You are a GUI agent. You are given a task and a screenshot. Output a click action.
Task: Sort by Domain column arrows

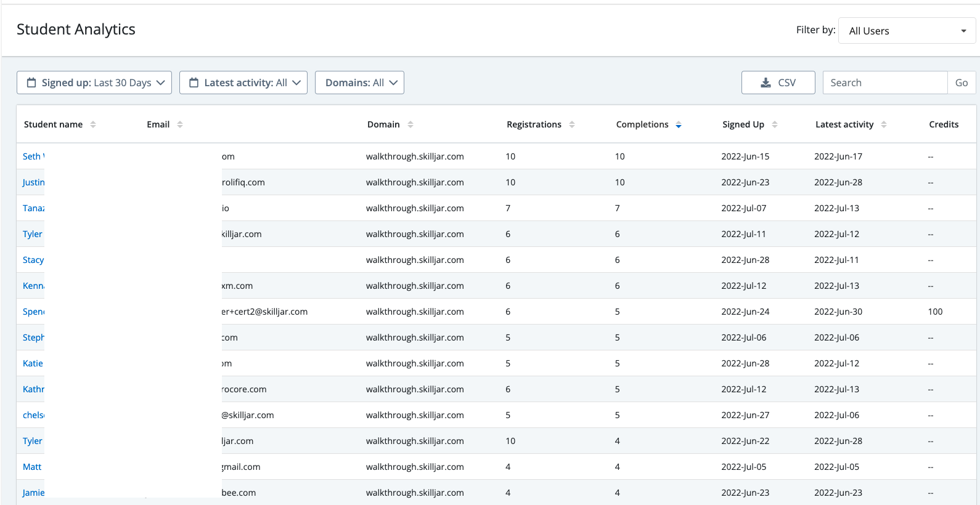(x=410, y=124)
